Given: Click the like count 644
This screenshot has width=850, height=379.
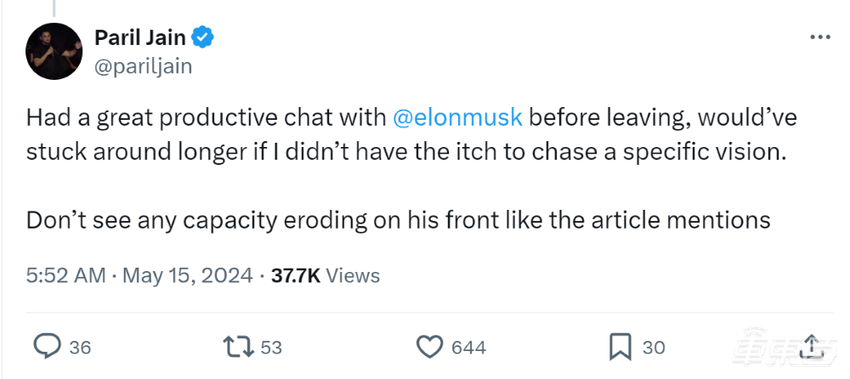Looking at the screenshot, I should (469, 347).
